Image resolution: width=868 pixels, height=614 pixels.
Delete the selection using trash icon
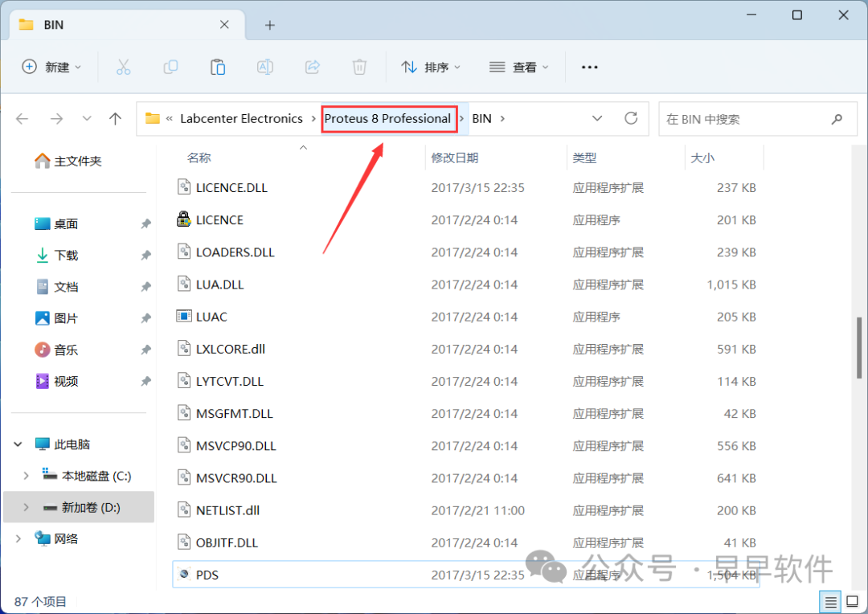click(359, 67)
